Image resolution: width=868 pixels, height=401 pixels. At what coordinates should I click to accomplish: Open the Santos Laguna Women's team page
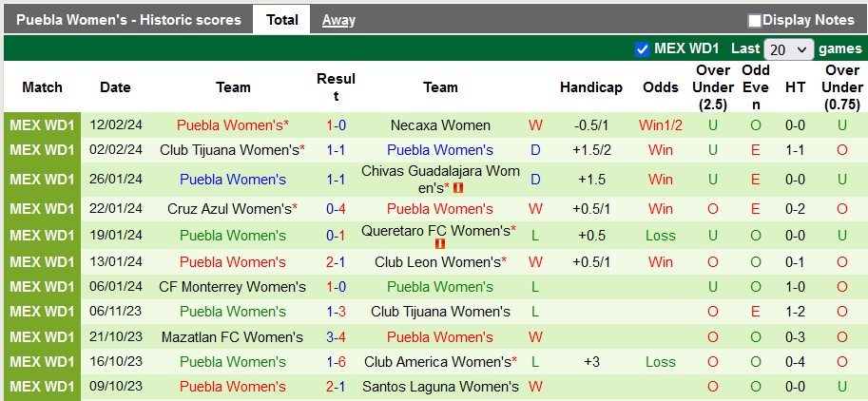440,387
